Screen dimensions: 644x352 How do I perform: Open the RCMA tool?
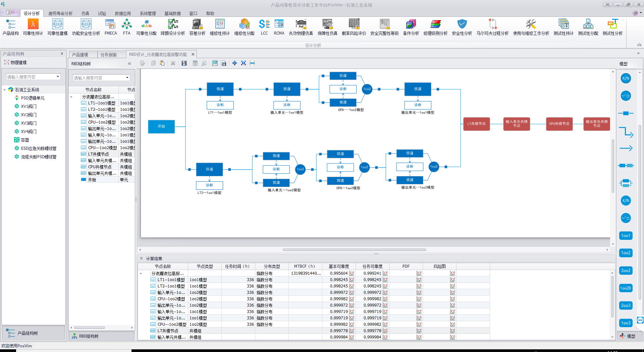point(279,27)
